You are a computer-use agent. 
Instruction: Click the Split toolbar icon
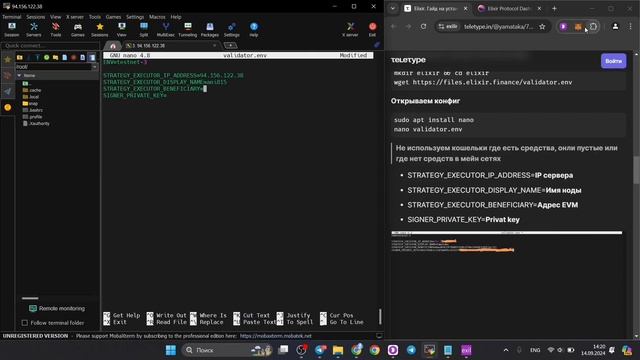pos(144,30)
